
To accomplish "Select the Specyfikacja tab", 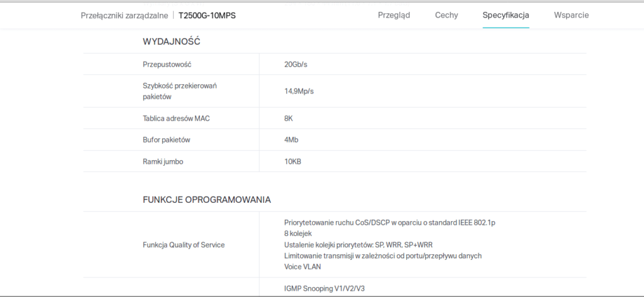I will 506,15.
